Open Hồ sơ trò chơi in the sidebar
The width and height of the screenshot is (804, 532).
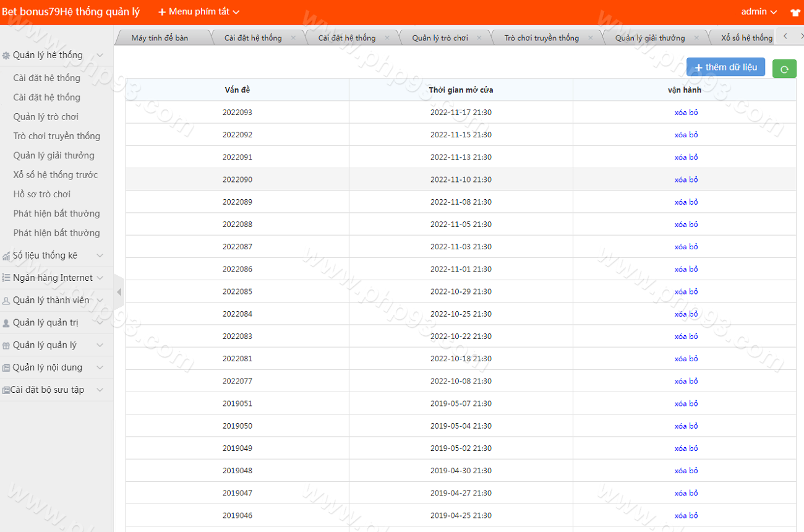pos(42,194)
